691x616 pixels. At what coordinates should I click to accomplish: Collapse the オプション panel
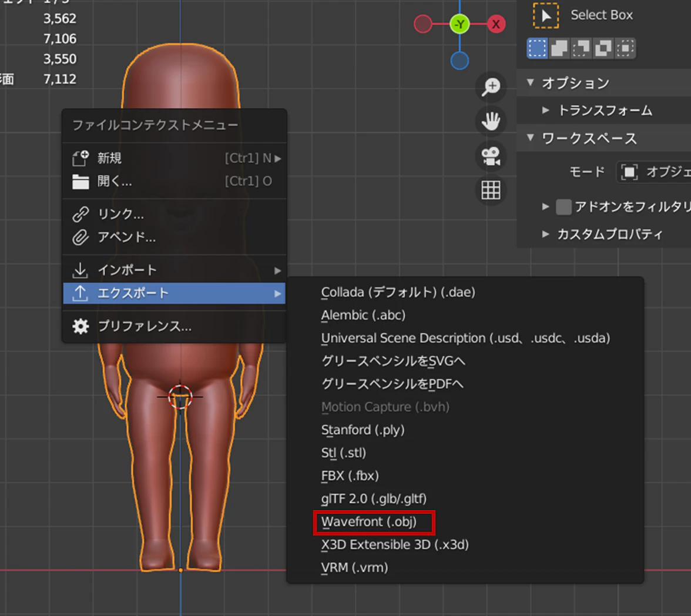(x=531, y=82)
